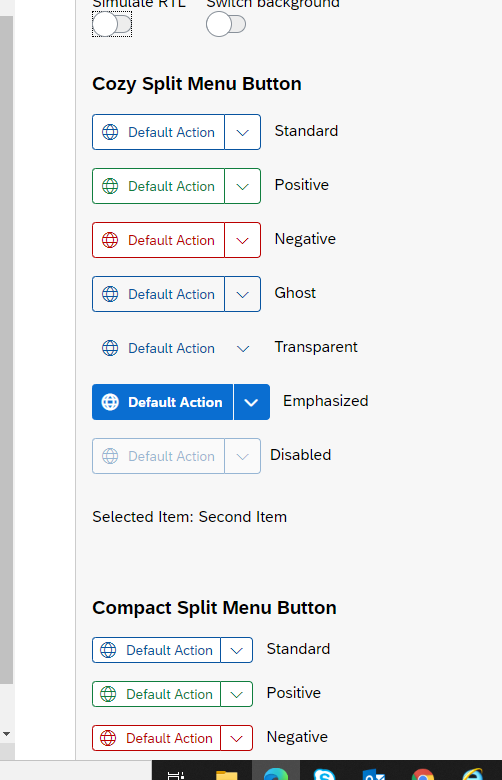Open Google Chrome from the taskbar
Viewport: 502px width, 780px height.
pos(422,774)
